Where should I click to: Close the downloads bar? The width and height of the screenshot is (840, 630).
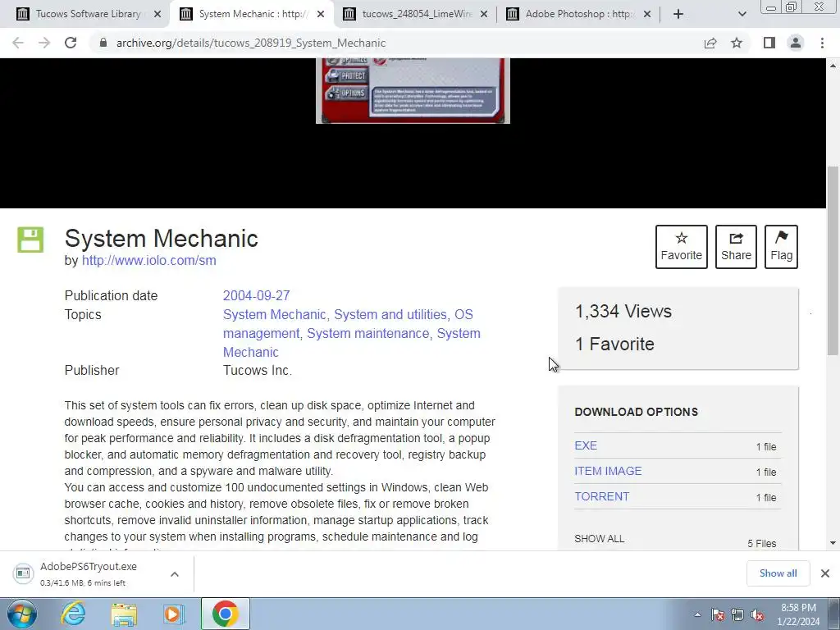click(825, 573)
